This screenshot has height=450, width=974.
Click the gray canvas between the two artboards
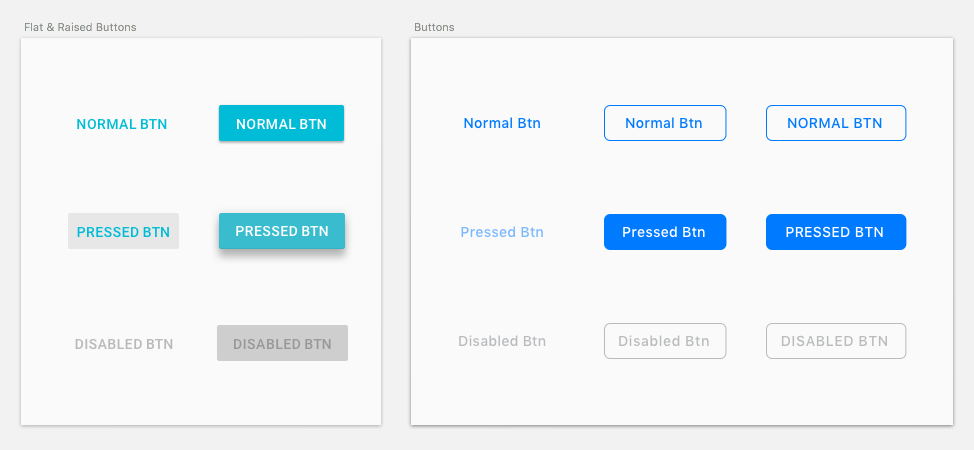coord(396,230)
